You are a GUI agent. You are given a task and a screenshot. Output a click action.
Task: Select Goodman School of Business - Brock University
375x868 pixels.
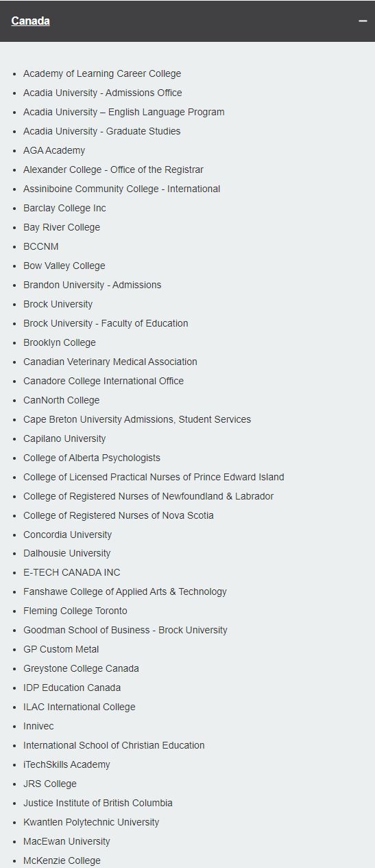point(125,630)
